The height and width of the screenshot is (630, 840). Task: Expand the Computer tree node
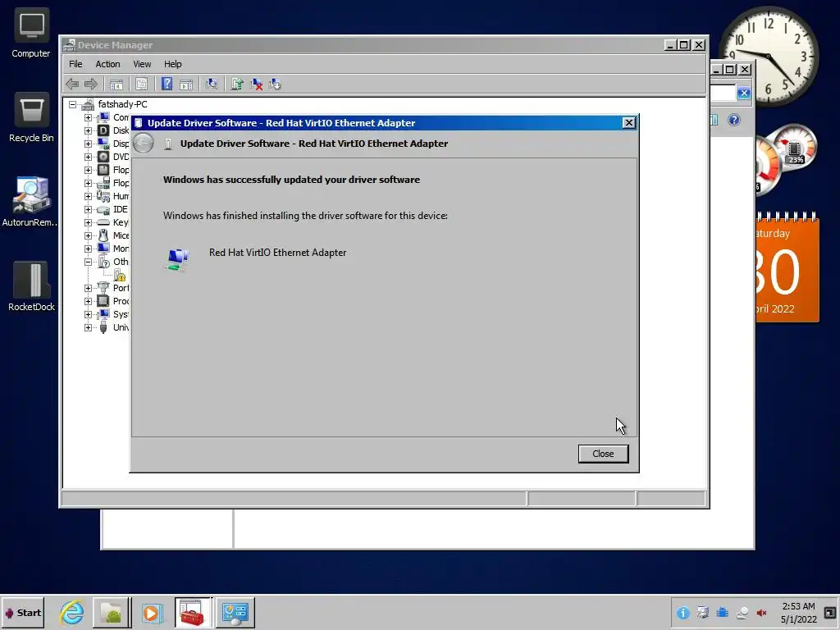88,117
